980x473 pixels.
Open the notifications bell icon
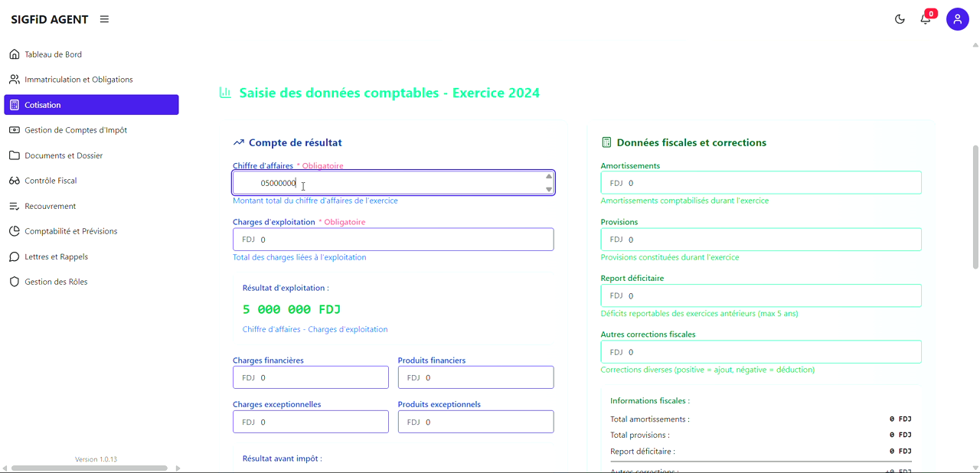[x=925, y=18]
